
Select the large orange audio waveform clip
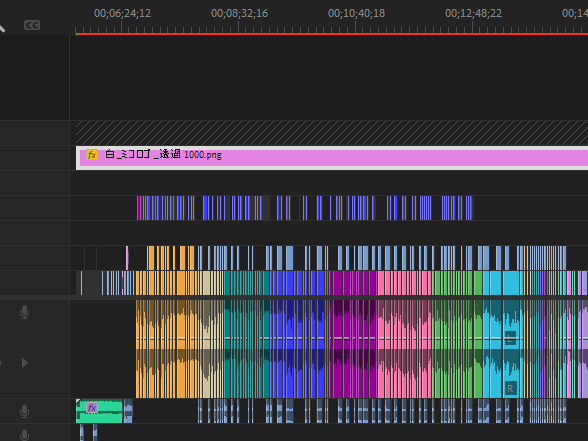coord(165,349)
